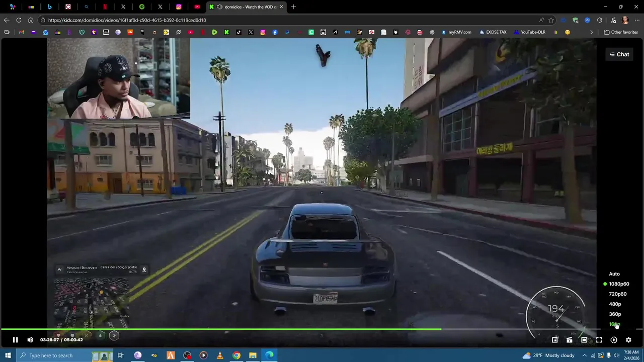This screenshot has height=362, width=644.
Task: Open the weather widget showing 29°F
Action: click(548, 355)
